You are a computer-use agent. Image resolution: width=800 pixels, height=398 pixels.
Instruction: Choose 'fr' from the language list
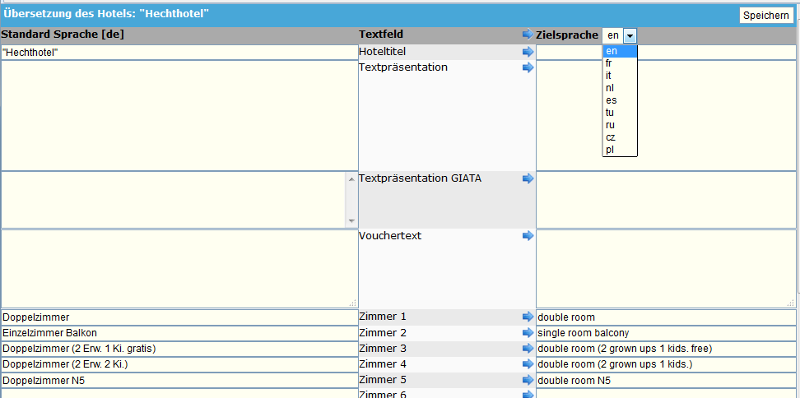[620, 63]
